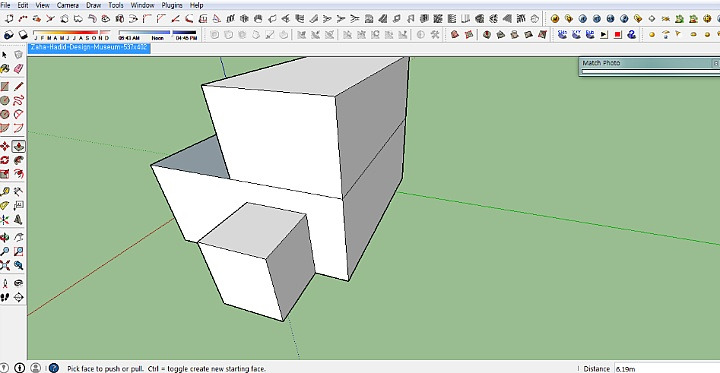Toggle the Shadows display icon

pos(23,34)
